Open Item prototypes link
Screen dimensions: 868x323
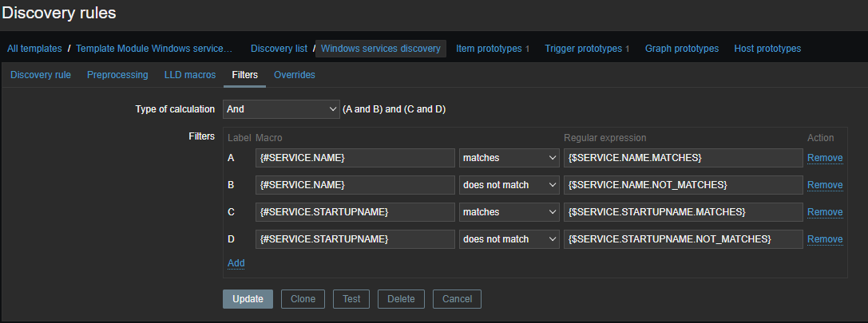[488, 49]
